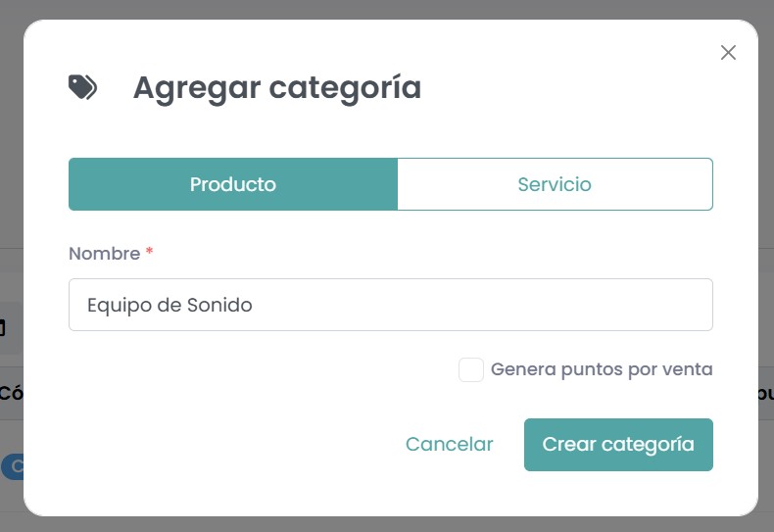774x532 pixels.
Task: Click the red required asterisk next to Nombre
Action: (150, 253)
